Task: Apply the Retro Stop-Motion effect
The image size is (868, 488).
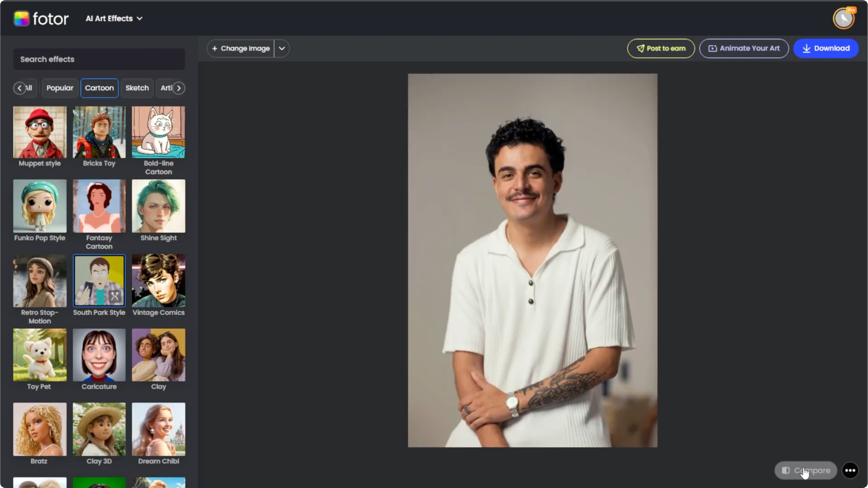Action: 40,281
